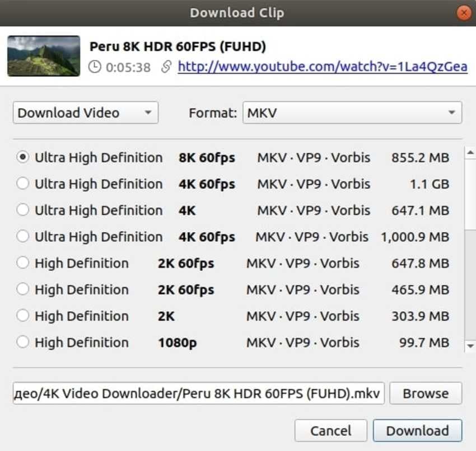This screenshot has width=476, height=451.
Task: Click scrollbar up arrow
Action: coord(469,152)
